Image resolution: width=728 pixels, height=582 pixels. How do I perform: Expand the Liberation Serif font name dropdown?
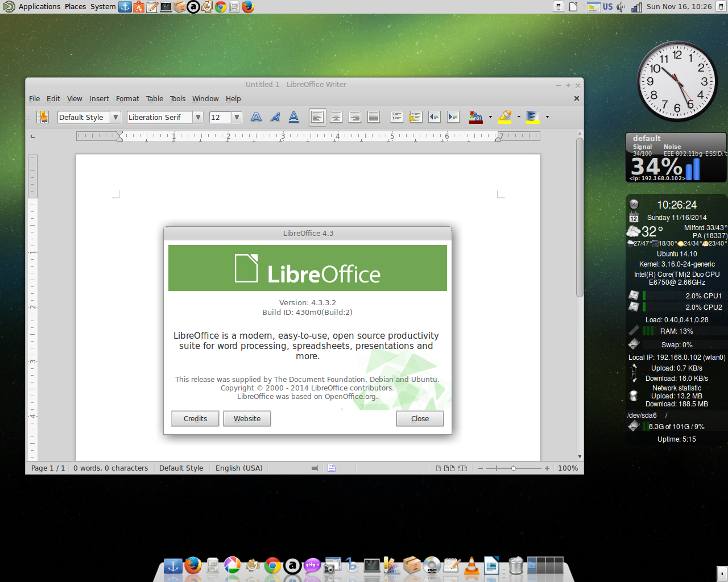pyautogui.click(x=198, y=117)
